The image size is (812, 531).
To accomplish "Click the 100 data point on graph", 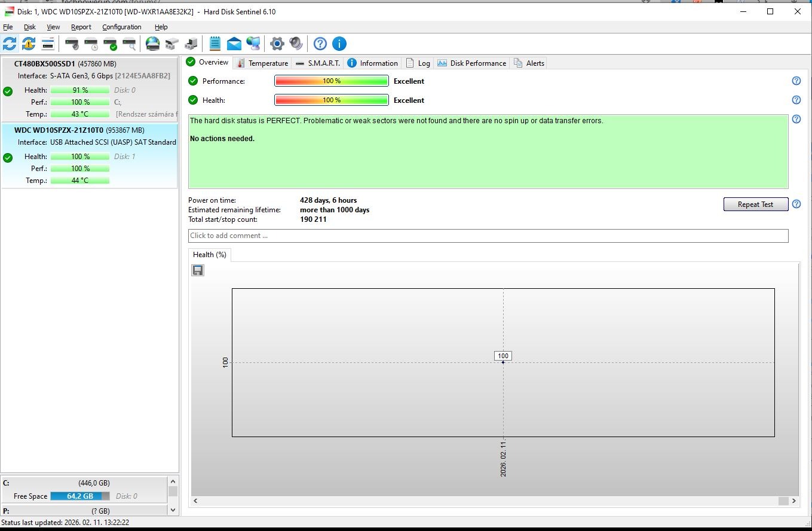I will tap(503, 362).
